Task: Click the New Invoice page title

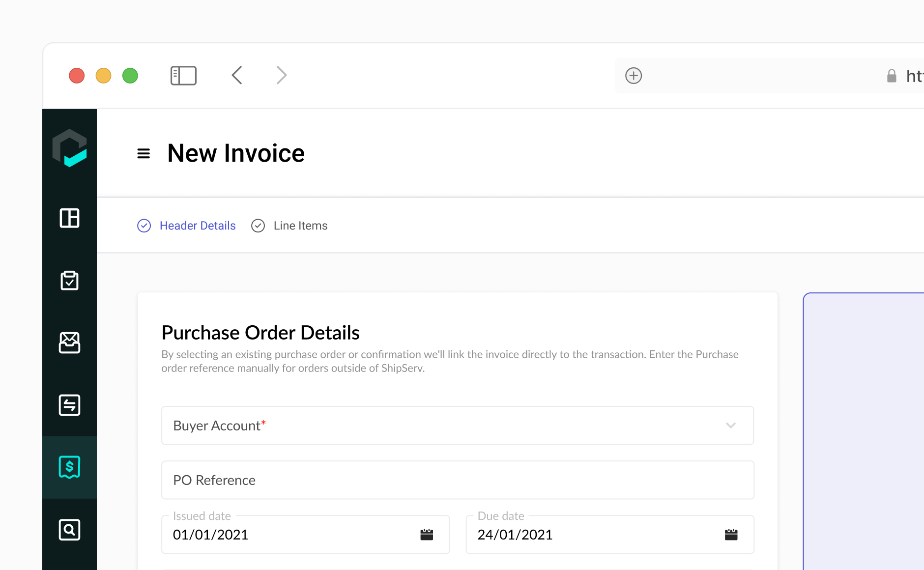Action: tap(236, 153)
